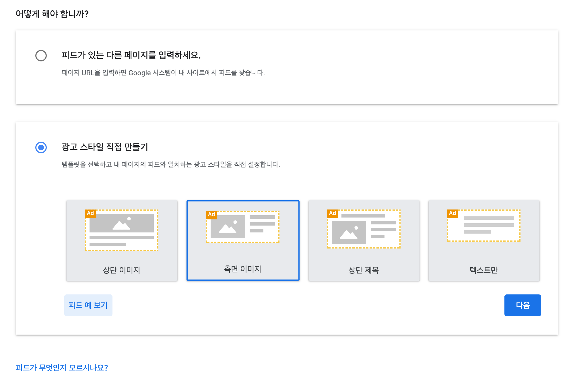Click the 측면 이미지 layout preview icon
Image resolution: width=571 pixels, height=392 pixels.
(243, 227)
